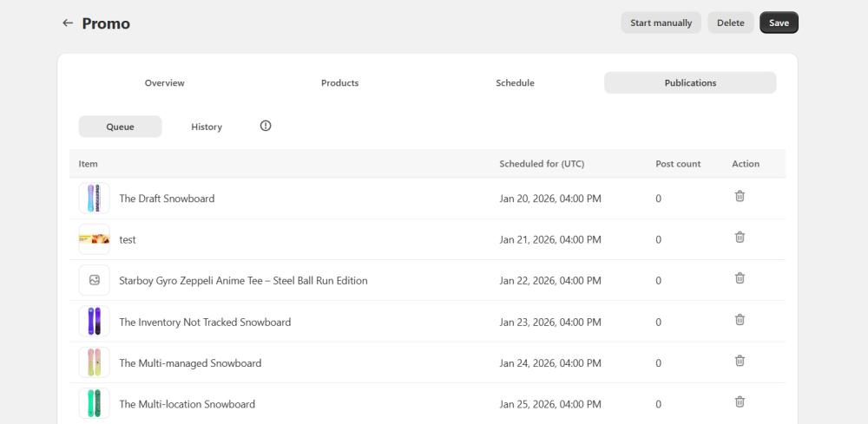Click trash icon for Multi-managed Snowboard
Viewport: 868px width, 424px height.
pyautogui.click(x=740, y=361)
